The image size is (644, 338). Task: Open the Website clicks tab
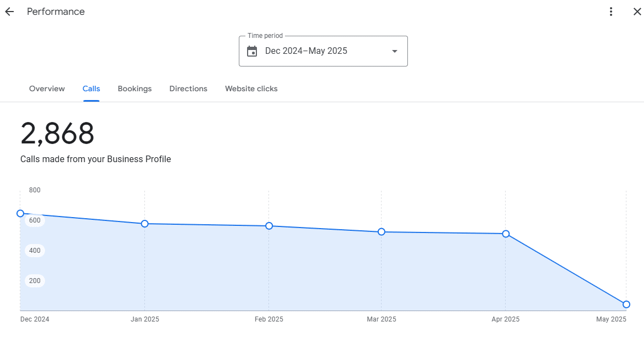coord(251,89)
